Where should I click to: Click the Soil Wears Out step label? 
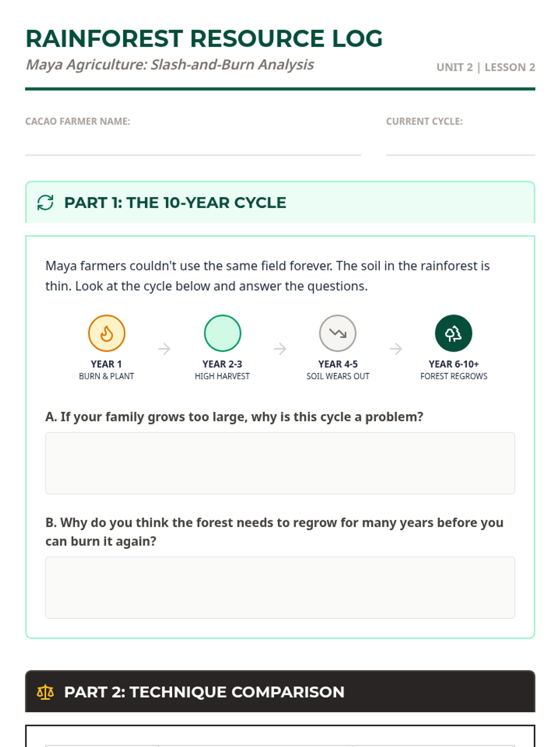pyautogui.click(x=338, y=376)
